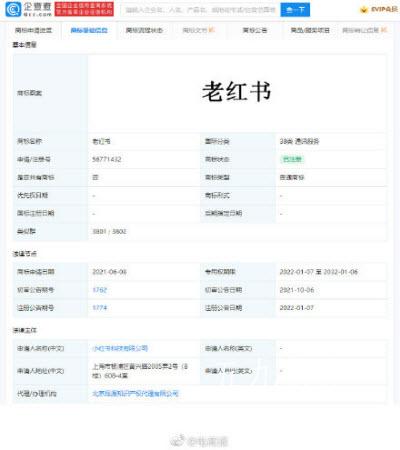400x450 pixels.
Task: Click the 3801 ; 3802 similar group value
Action: (x=109, y=231)
